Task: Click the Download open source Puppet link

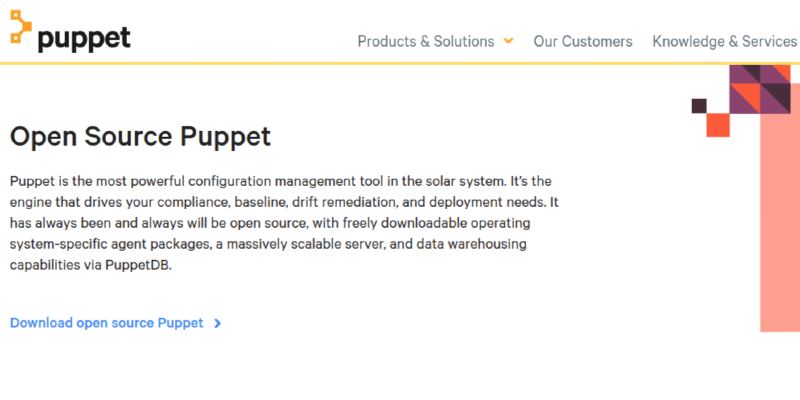Action: tap(107, 323)
